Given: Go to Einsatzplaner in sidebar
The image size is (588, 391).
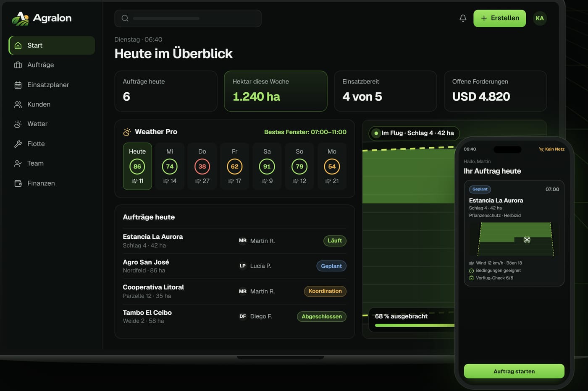Looking at the screenshot, I should pos(52,85).
